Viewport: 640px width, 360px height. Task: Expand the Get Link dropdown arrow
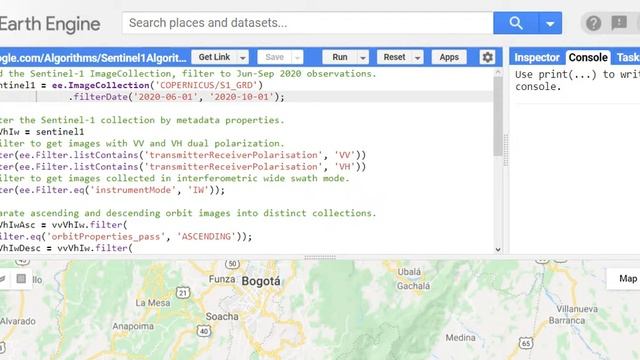coord(243,58)
